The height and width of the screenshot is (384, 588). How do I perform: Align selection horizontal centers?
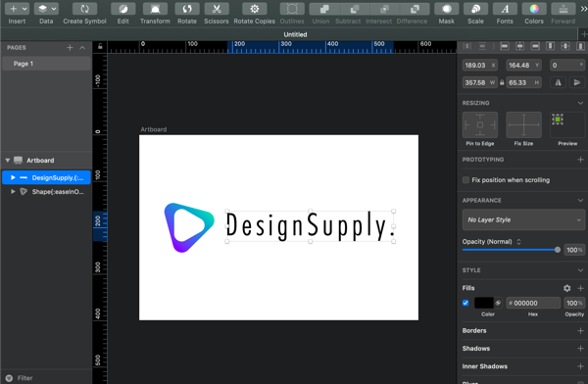click(x=519, y=46)
